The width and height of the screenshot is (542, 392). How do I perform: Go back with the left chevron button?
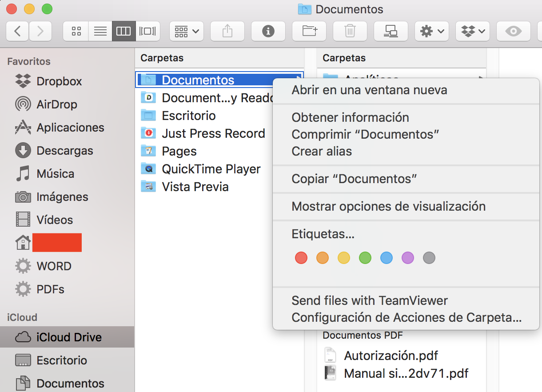pyautogui.click(x=18, y=31)
